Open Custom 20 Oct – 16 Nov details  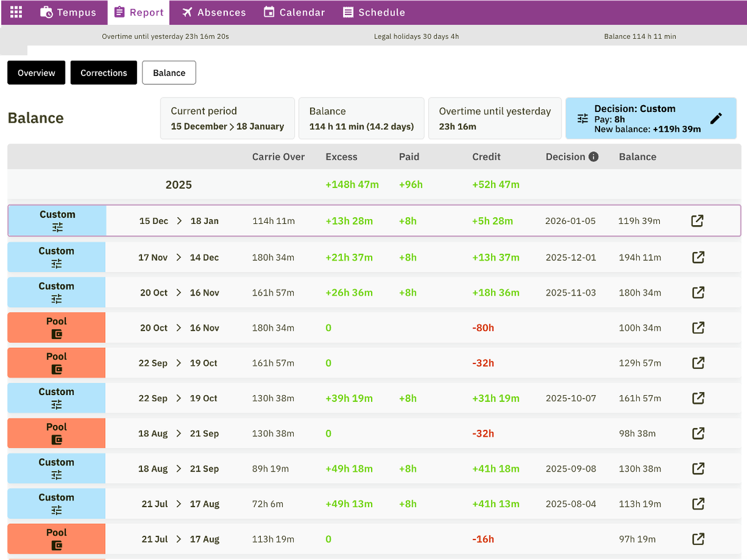(698, 292)
